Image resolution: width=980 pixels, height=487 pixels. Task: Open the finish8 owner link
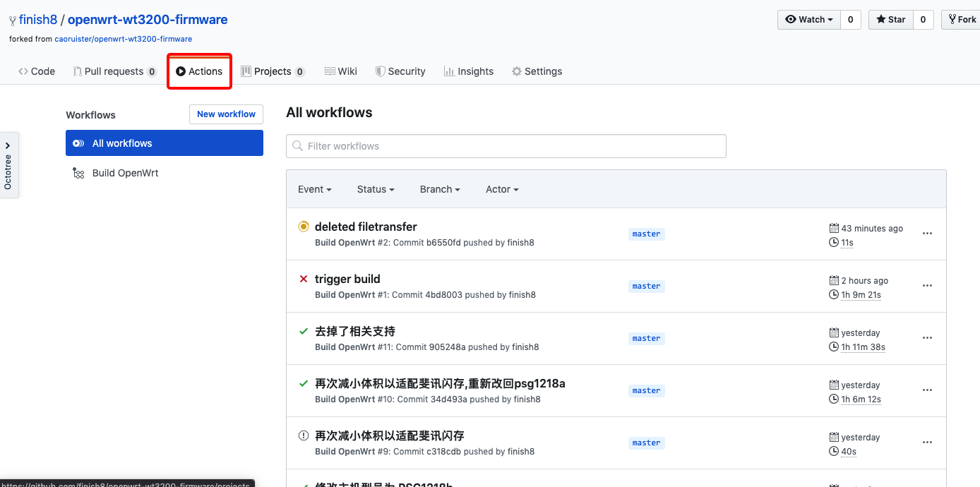pyautogui.click(x=38, y=20)
